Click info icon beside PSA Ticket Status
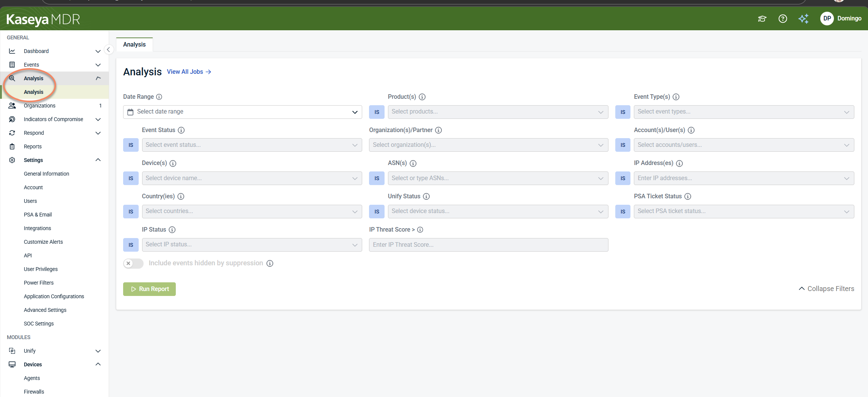 [x=688, y=196]
